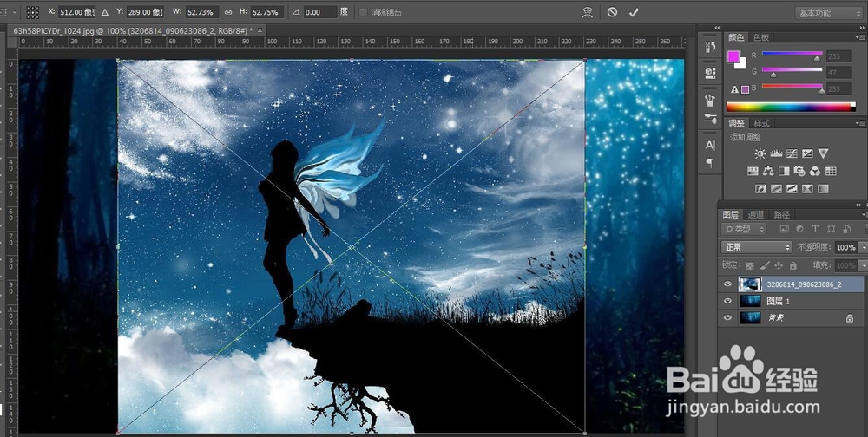
Task: Switch to the 样式 styles tab
Action: [762, 123]
